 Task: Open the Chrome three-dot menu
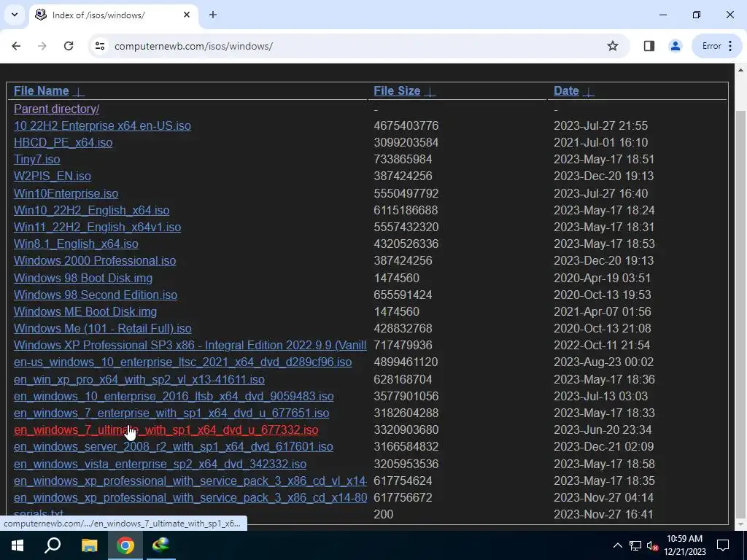click(x=730, y=46)
